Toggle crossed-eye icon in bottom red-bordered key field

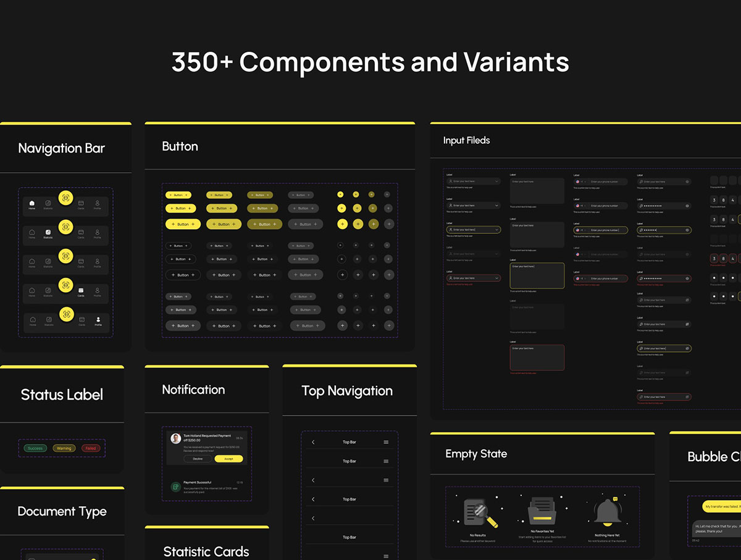pyautogui.click(x=687, y=397)
